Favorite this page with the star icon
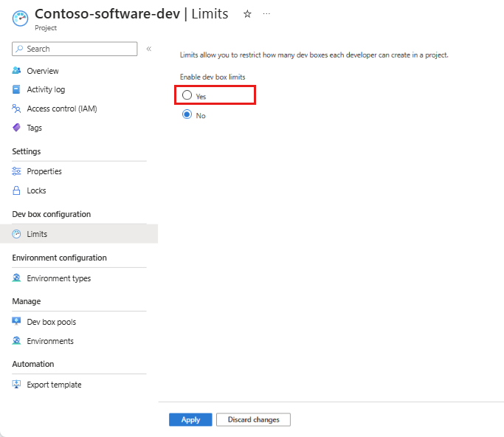This screenshot has height=437, width=504. pyautogui.click(x=247, y=14)
